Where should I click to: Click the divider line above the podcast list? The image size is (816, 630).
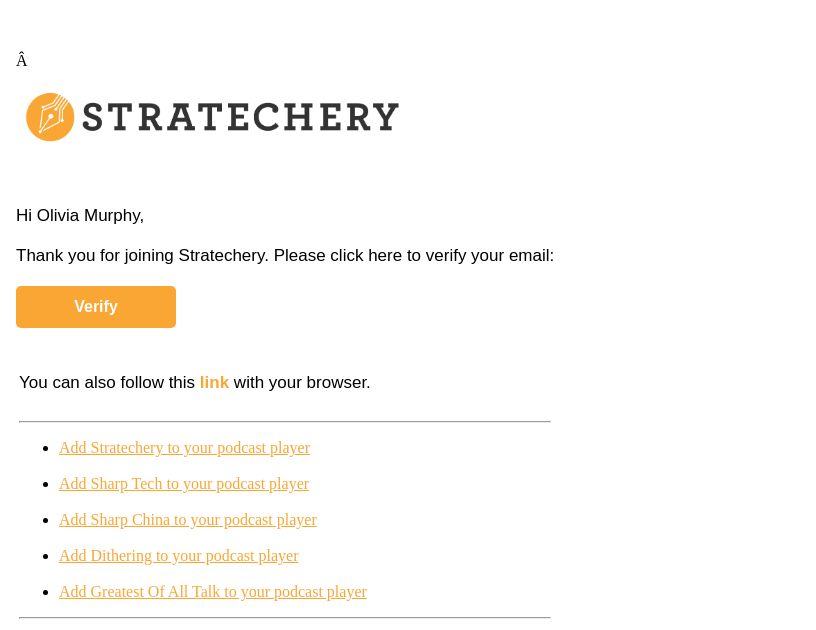coord(285,421)
